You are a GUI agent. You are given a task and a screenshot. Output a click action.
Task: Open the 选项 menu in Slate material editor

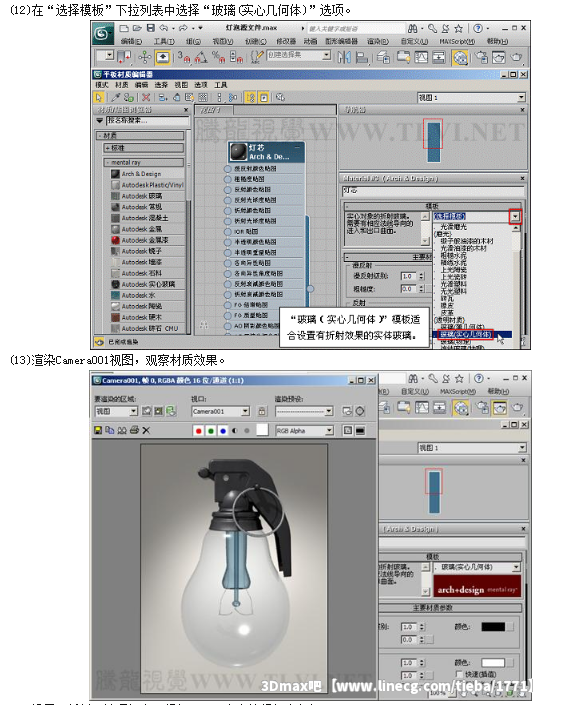(x=201, y=85)
